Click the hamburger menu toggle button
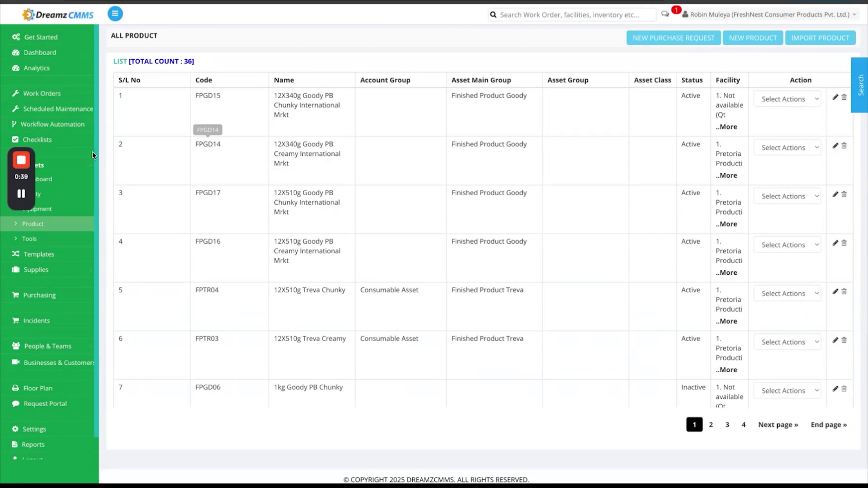 (x=115, y=14)
